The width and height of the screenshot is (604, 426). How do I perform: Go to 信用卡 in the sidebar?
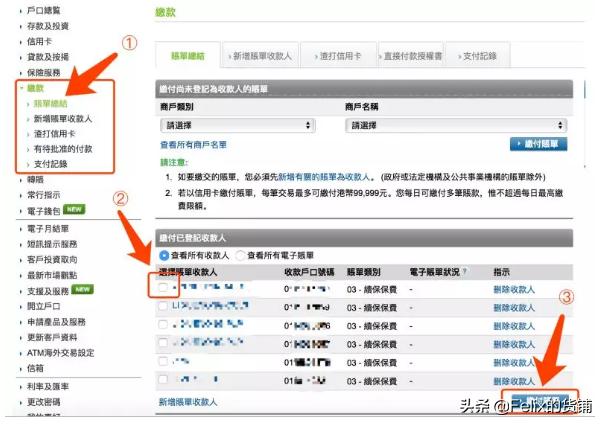[x=39, y=42]
